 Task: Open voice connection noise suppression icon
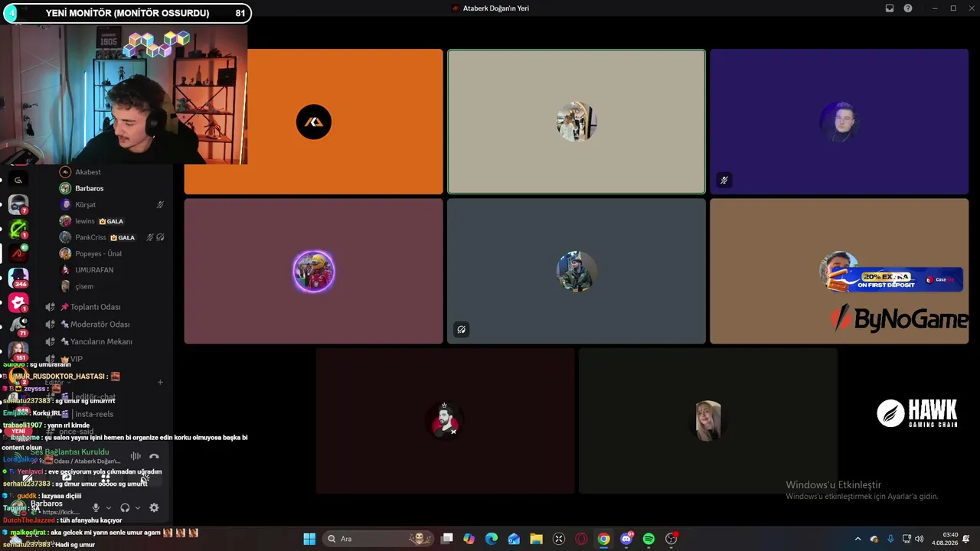(136, 456)
